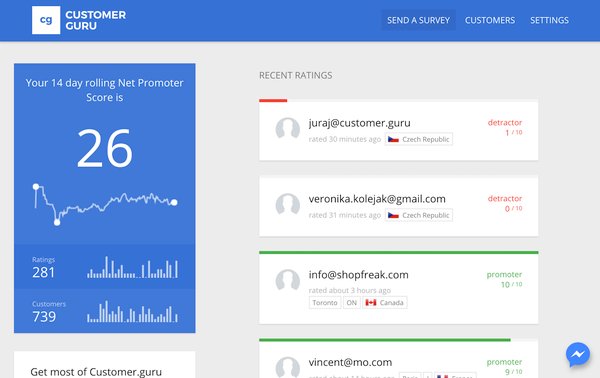
Task: Go to Customers menu item
Action: coord(490,20)
